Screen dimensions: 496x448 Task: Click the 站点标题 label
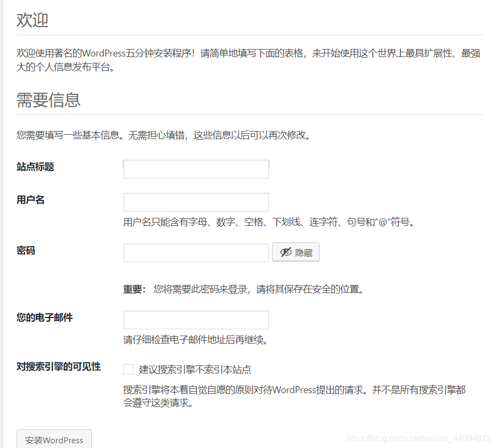pos(35,167)
